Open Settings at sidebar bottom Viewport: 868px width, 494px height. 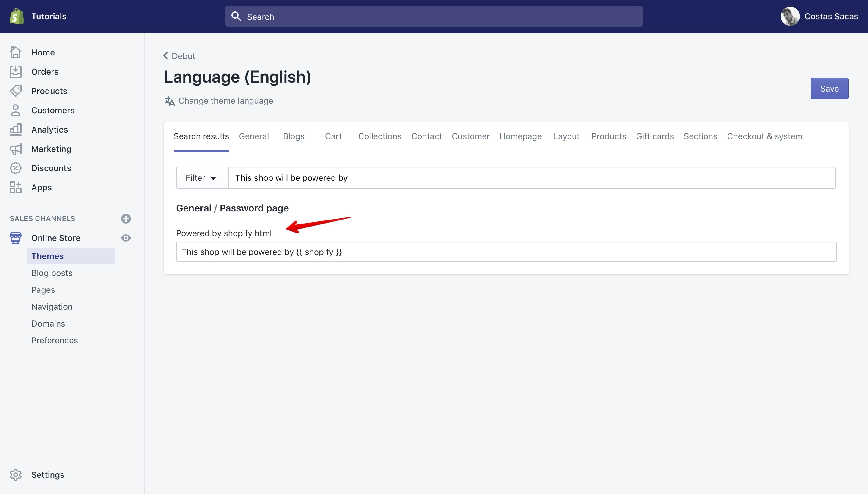48,475
